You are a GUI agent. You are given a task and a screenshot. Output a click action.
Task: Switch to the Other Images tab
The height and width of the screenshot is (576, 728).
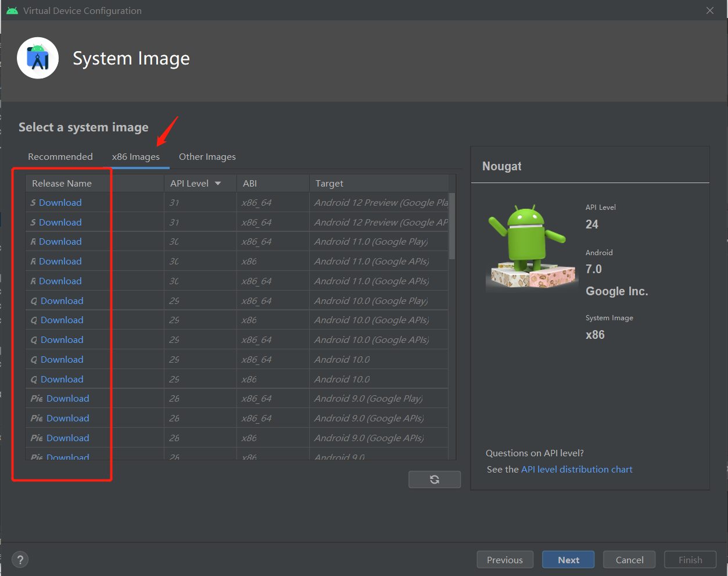pos(207,157)
